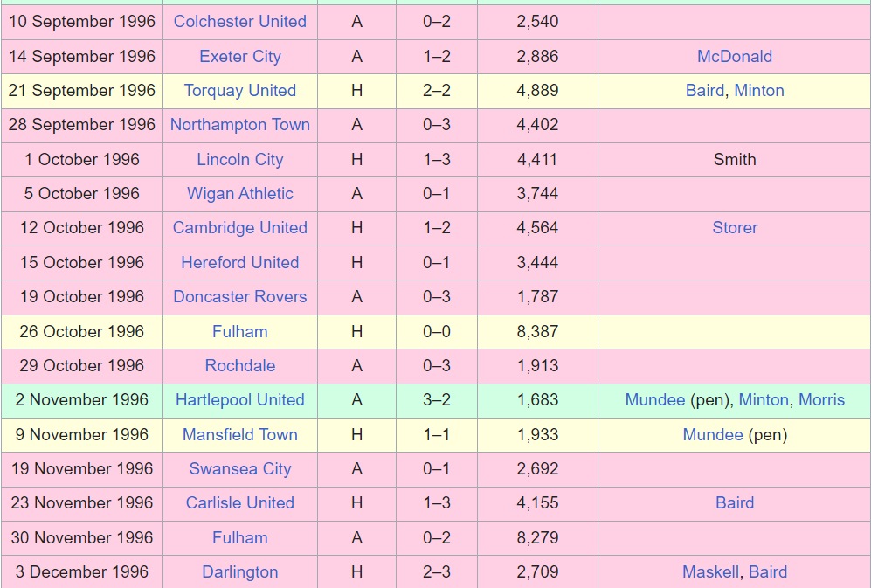Open the Rochdale link
This screenshot has width=871, height=588.
(240, 366)
